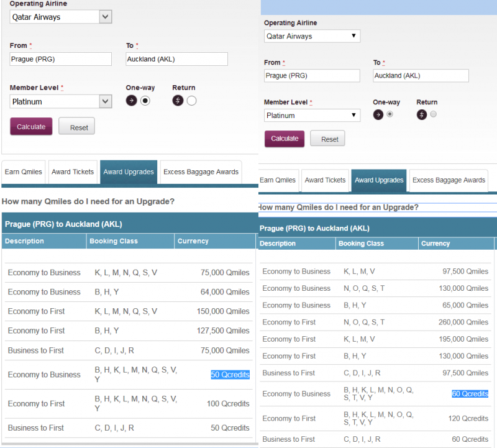Open Member Level Platinum dropdown in right panel
The height and width of the screenshot is (448, 497).
click(x=312, y=116)
